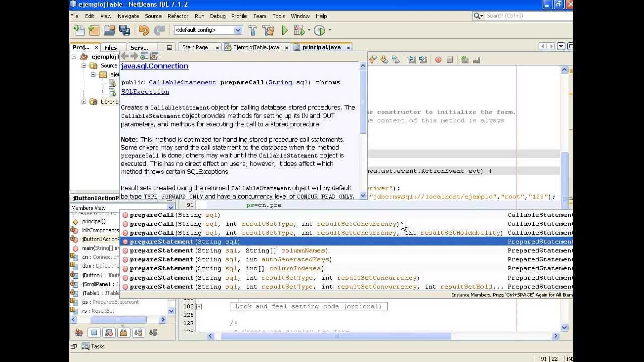Viewport: 644px width, 362px height.
Task: Click the Uncomment lines icon
Action: pos(476,60)
